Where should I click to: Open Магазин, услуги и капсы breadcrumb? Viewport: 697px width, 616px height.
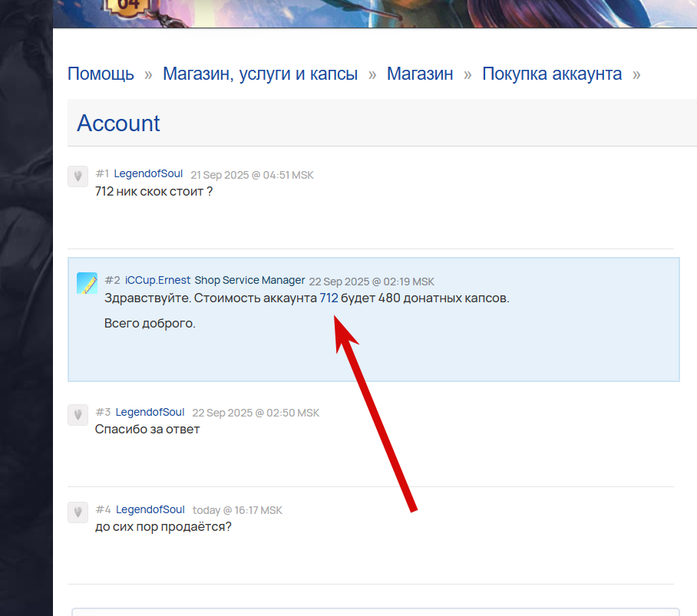click(260, 74)
